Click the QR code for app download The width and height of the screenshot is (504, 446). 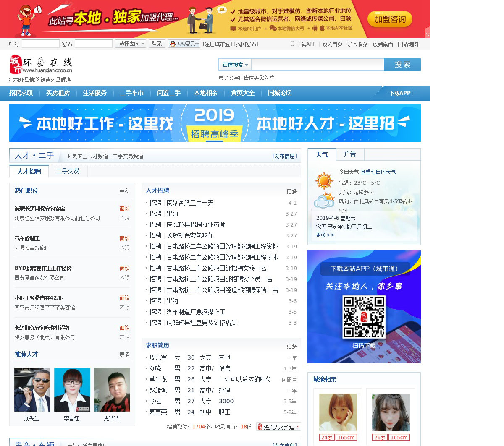coord(364,317)
